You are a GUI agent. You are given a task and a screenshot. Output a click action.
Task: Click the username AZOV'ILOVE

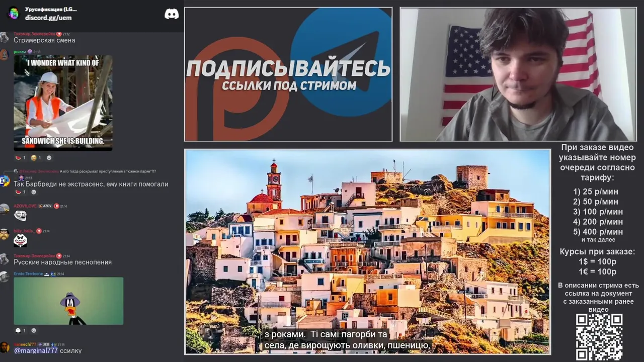tap(25, 206)
